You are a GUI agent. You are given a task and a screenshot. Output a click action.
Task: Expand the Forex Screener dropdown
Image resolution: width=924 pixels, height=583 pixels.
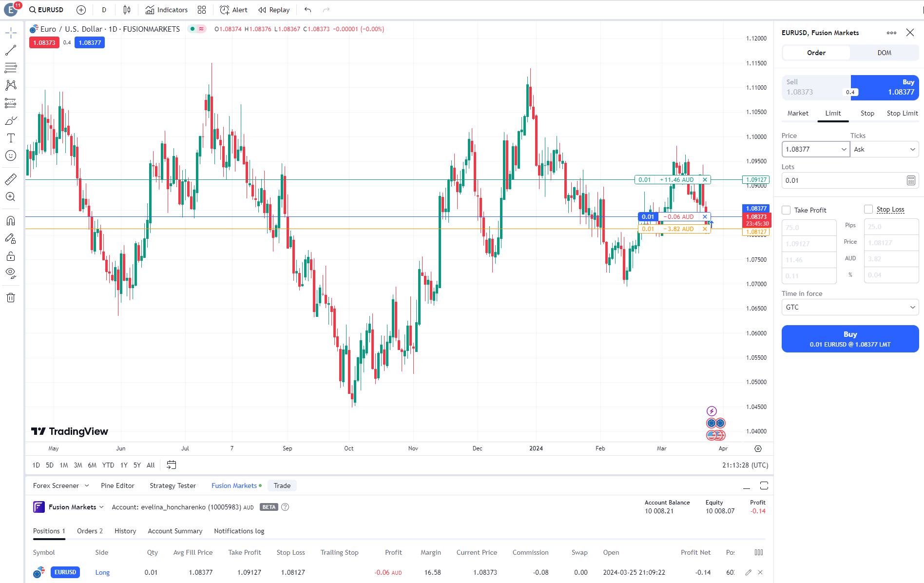87,486
